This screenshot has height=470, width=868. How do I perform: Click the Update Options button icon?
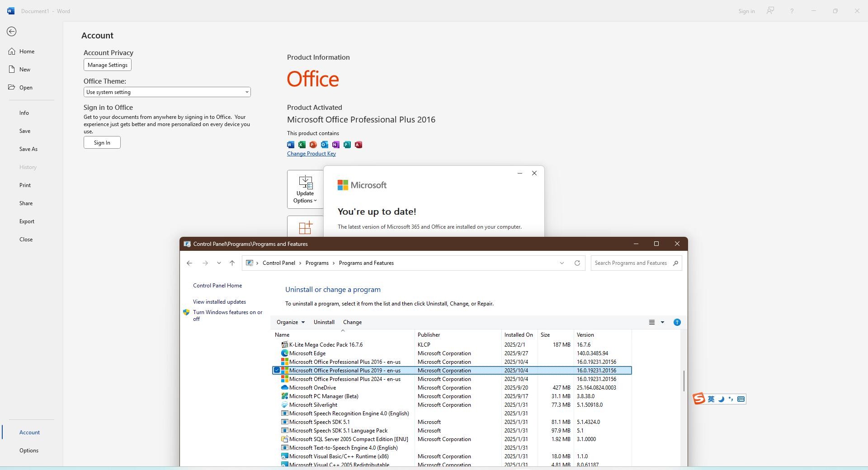coord(306,183)
